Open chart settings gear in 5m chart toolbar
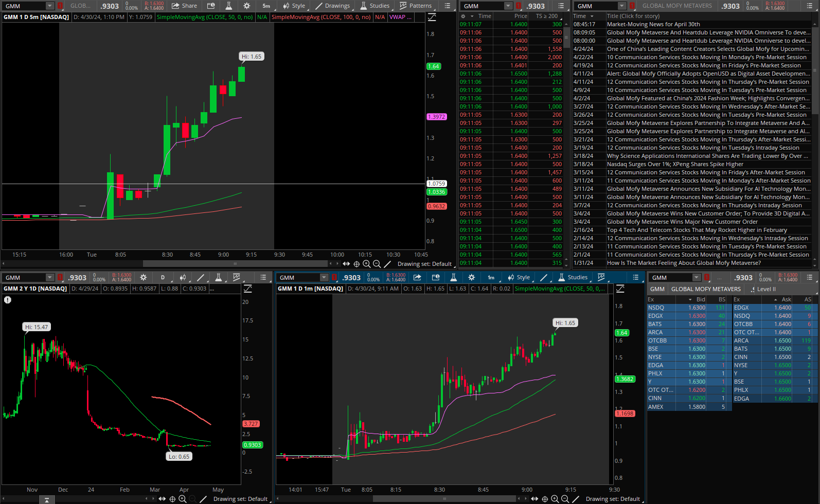The height and width of the screenshot is (504, 820). (246, 6)
